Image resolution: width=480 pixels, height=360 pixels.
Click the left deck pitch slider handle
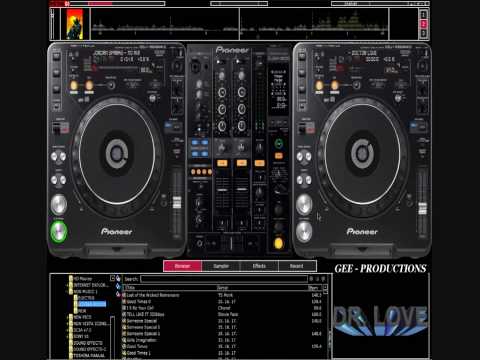click(x=177, y=202)
